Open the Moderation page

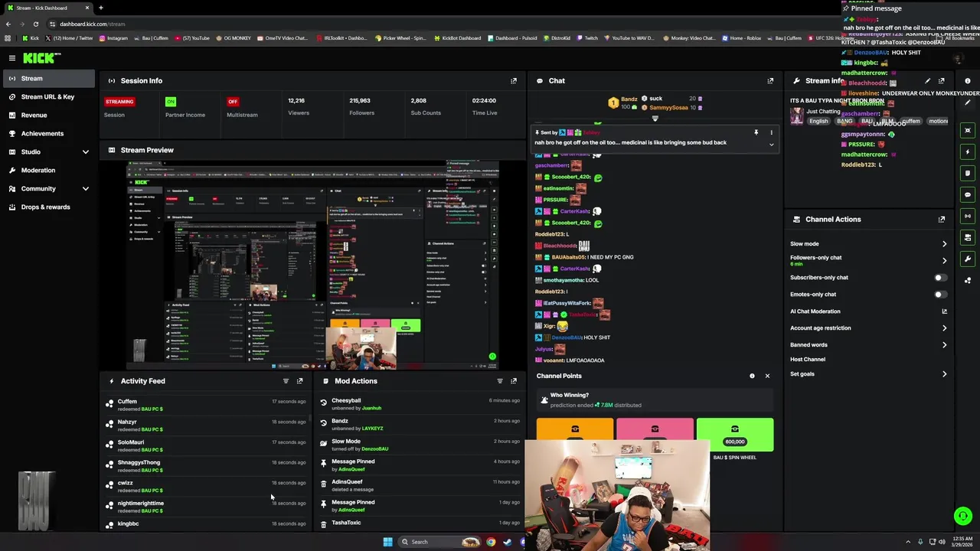point(47,170)
